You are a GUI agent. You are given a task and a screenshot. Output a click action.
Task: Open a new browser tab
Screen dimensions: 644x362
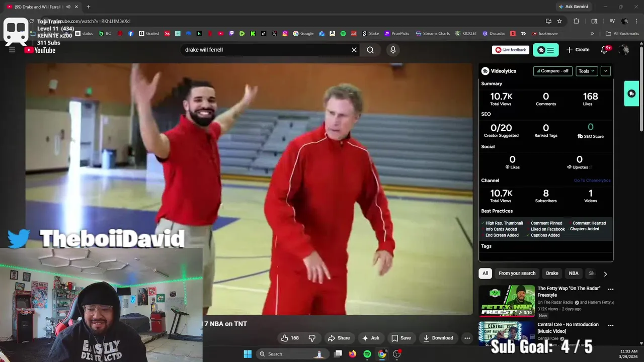[89, 7]
